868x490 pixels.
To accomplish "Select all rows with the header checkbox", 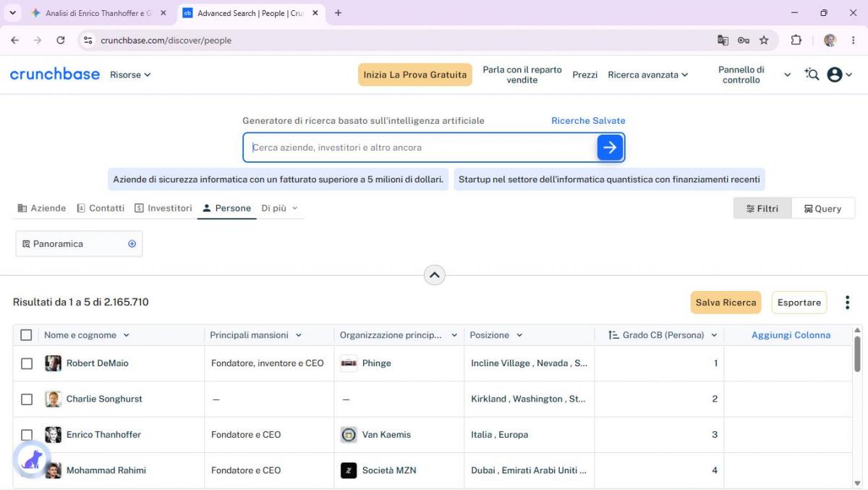I will click(x=27, y=335).
